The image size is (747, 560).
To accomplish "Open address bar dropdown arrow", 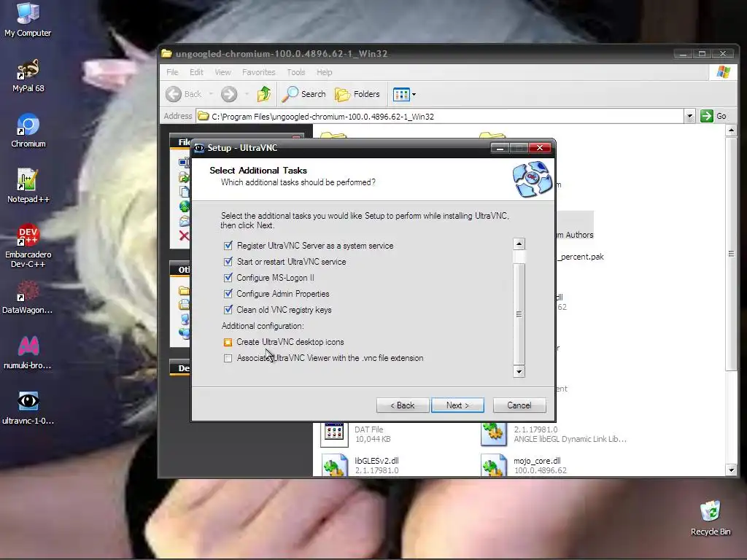I will click(x=689, y=116).
